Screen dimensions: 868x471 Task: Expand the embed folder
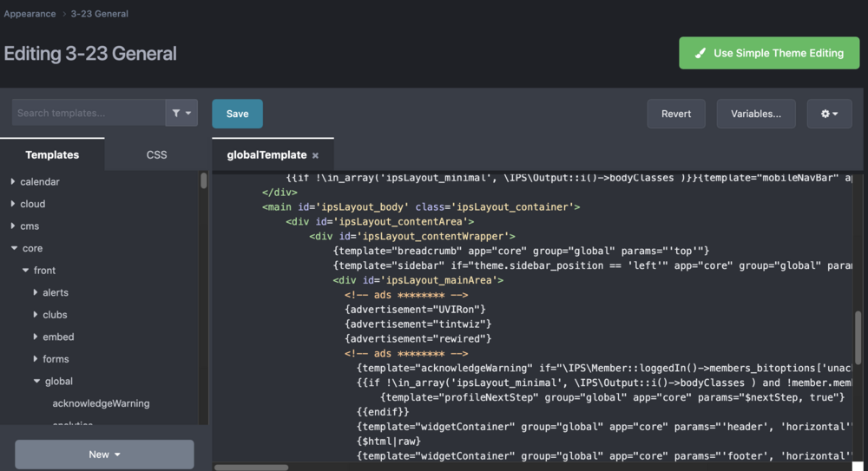[x=36, y=337]
